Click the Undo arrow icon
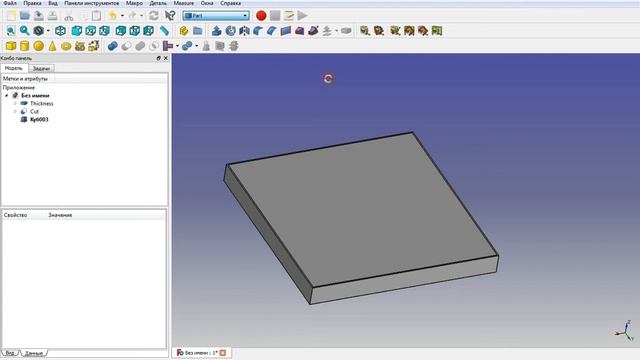 [x=113, y=16]
